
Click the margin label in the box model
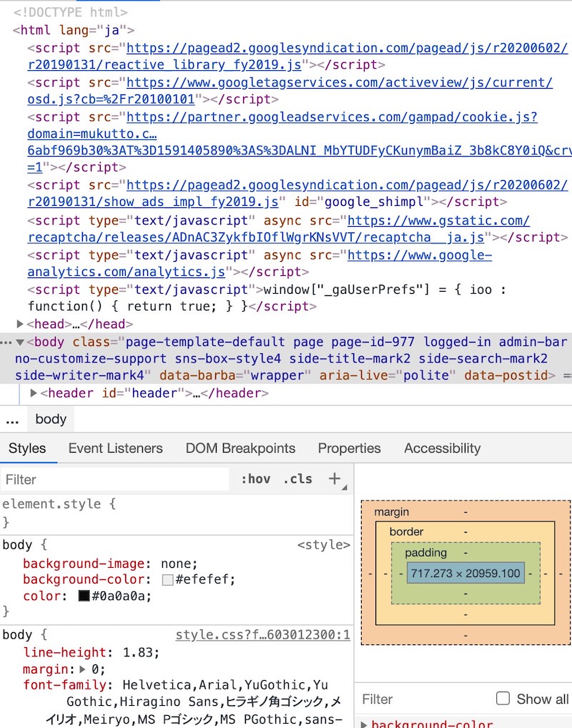click(x=391, y=511)
